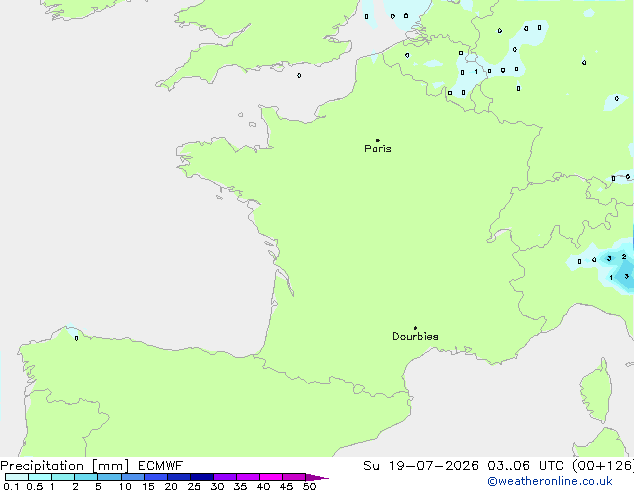Click the Dourbies place label
The height and width of the screenshot is (490, 634).
pos(415,336)
